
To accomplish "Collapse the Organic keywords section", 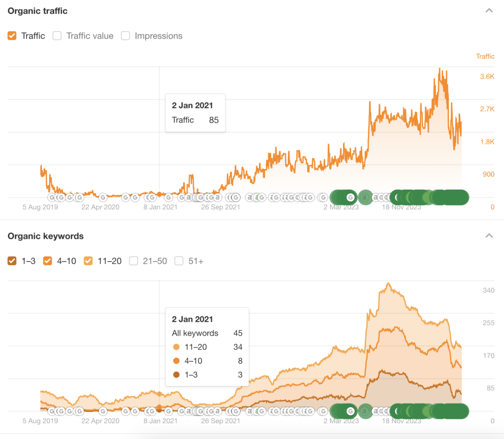I will pyautogui.click(x=489, y=236).
